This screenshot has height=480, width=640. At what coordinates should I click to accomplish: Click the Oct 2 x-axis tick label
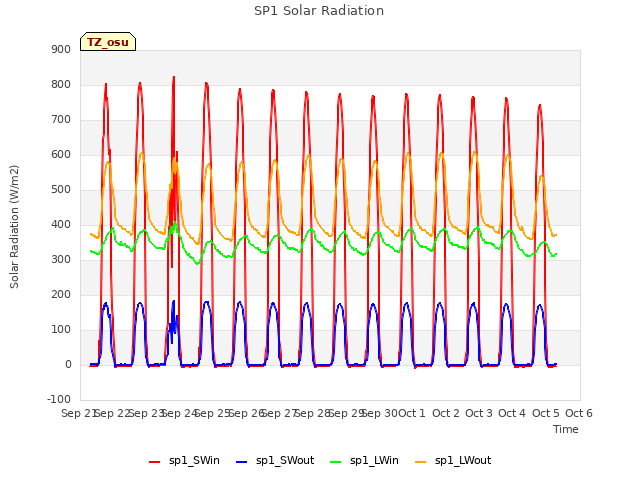click(x=445, y=413)
